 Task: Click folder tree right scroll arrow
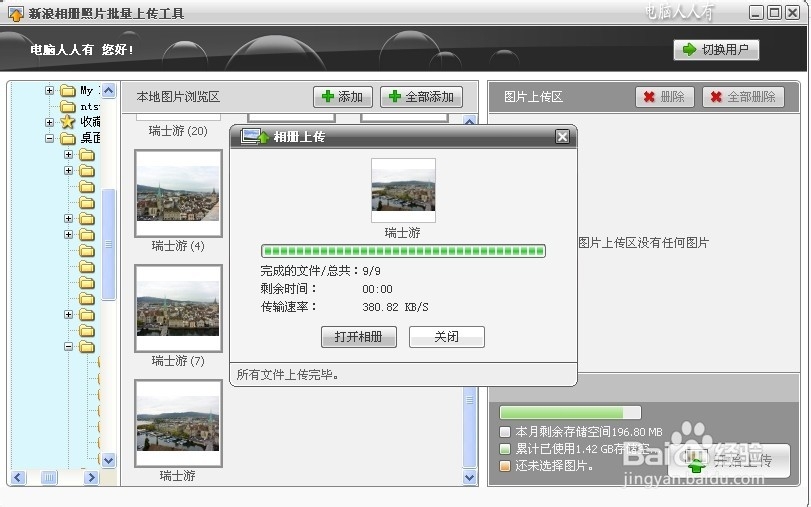point(91,477)
